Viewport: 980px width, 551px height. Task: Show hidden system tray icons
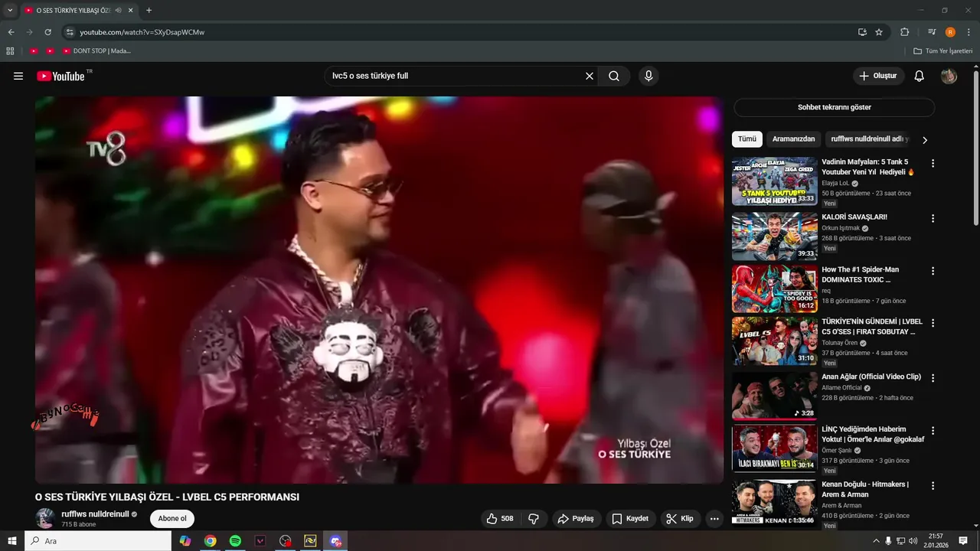(876, 541)
